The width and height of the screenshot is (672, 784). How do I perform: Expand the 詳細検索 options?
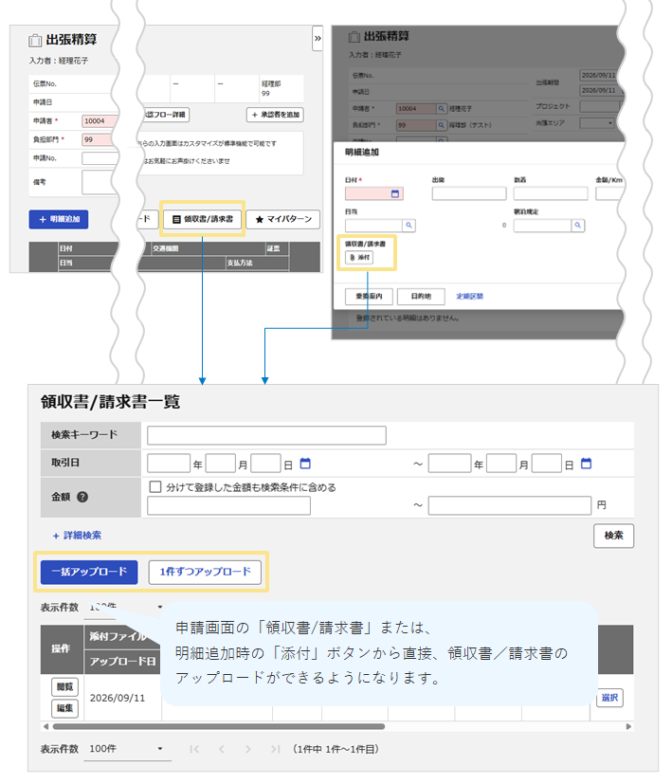(x=77, y=536)
